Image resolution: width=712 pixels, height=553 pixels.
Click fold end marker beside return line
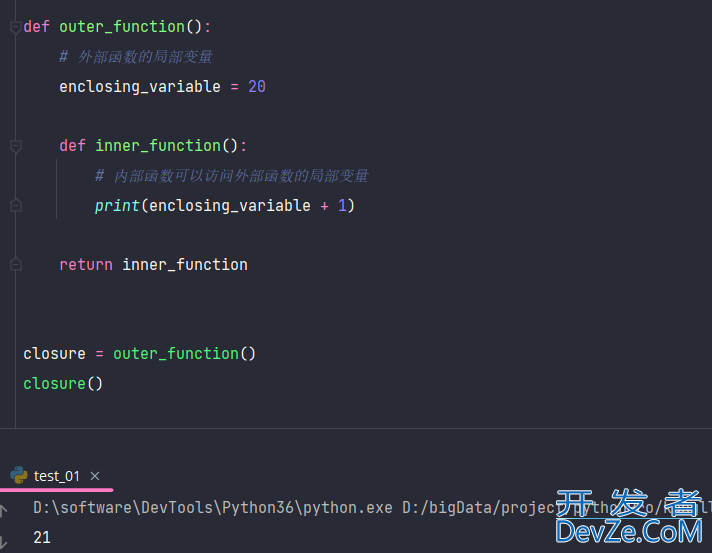(x=15, y=265)
